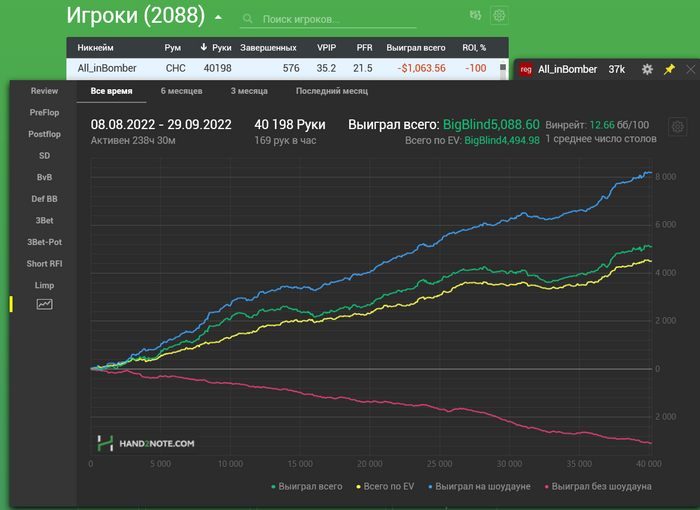Open the Limp sidebar section
This screenshot has width=700, height=510.
click(44, 285)
